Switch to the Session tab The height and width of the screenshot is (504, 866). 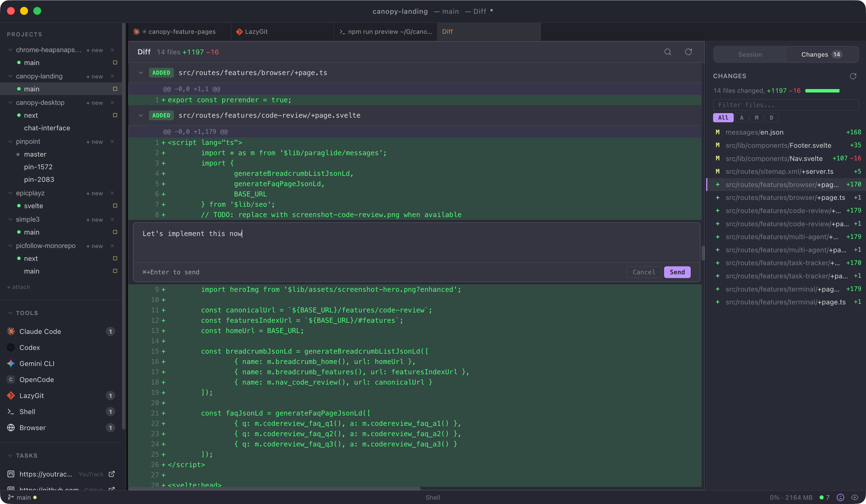point(750,54)
